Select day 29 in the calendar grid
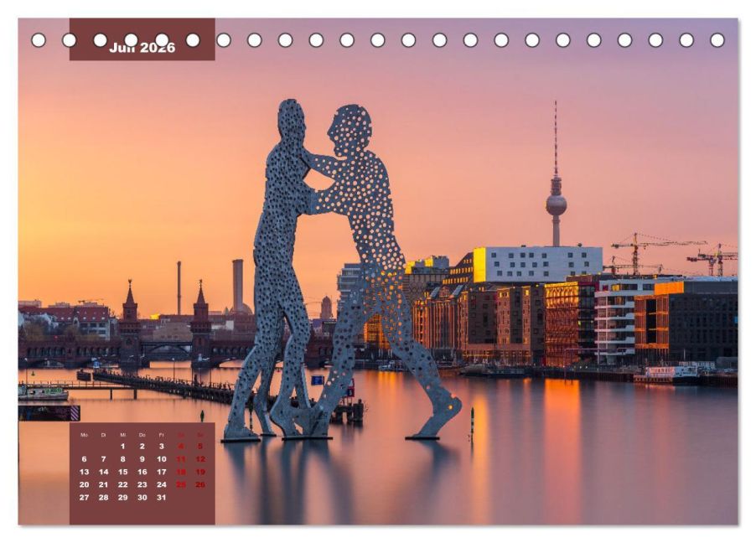The image size is (756, 543). 123,498
